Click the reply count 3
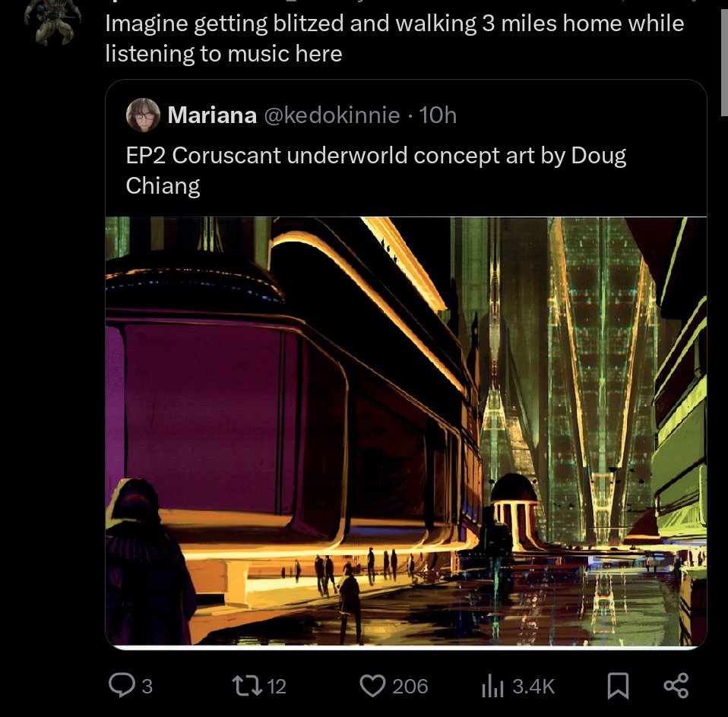 pos(147,687)
